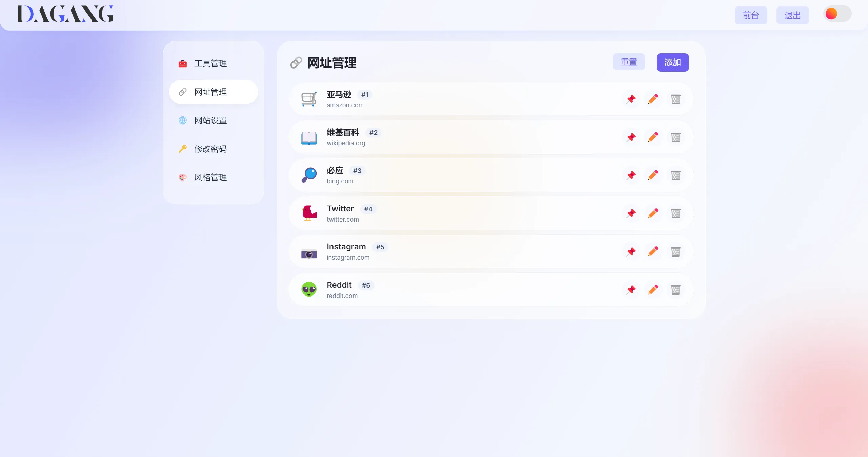Delete the Instagram entry using trash icon

click(x=675, y=252)
